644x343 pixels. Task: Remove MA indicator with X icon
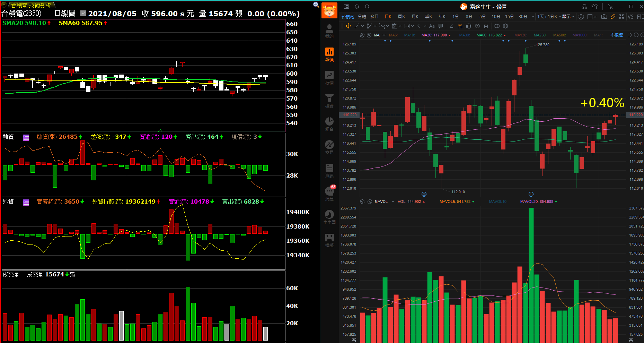click(369, 35)
